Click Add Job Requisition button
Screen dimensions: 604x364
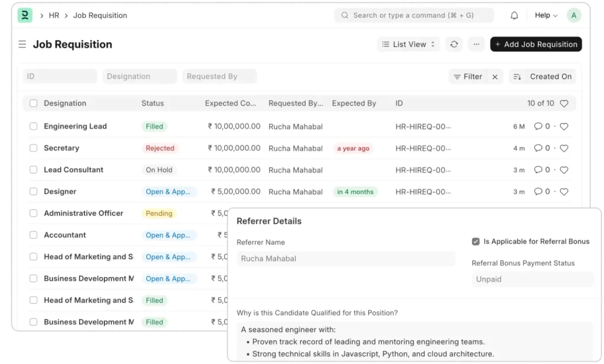click(536, 44)
